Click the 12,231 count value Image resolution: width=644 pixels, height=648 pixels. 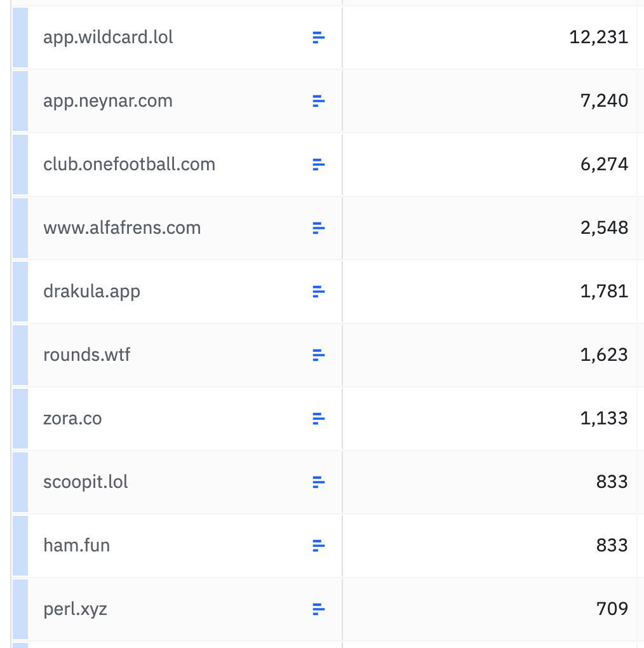tap(598, 37)
